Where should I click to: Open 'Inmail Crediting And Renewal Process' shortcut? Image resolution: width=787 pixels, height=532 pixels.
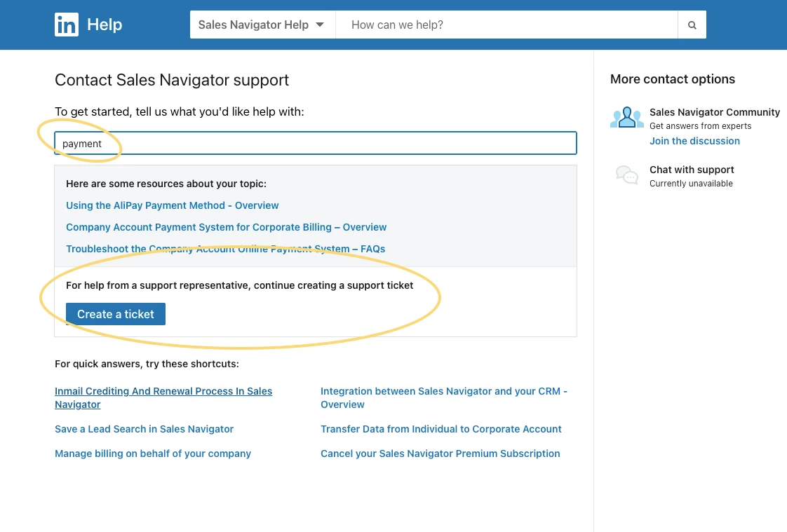click(163, 397)
